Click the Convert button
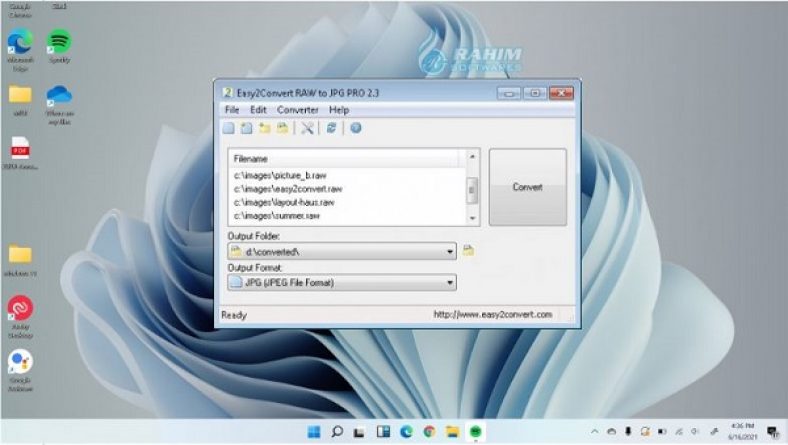Screen dimensions: 788x445 [528, 187]
